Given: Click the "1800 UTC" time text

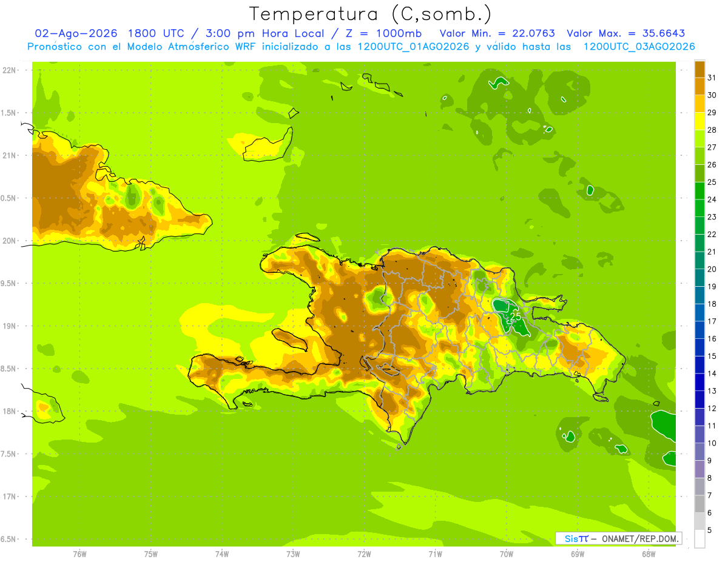Looking at the screenshot, I should pos(155,33).
